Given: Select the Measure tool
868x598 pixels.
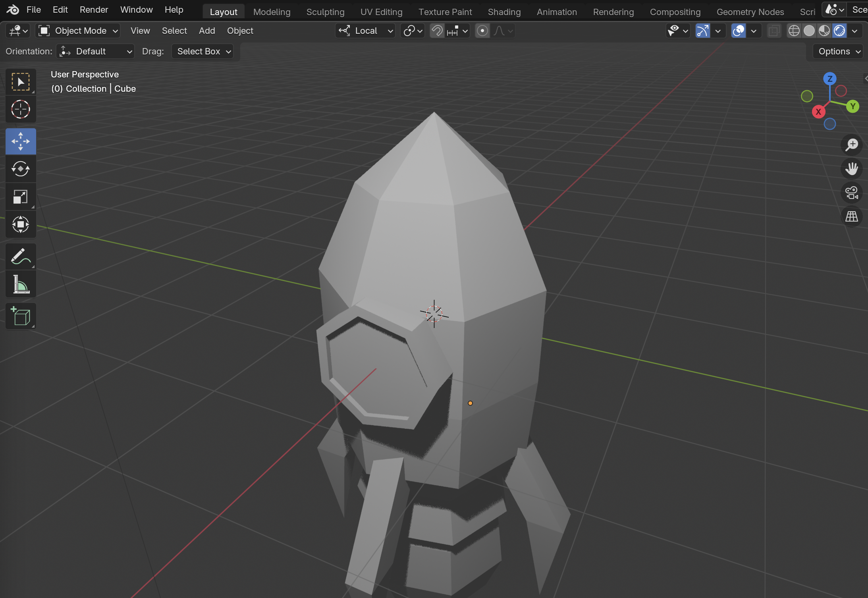Looking at the screenshot, I should point(21,284).
